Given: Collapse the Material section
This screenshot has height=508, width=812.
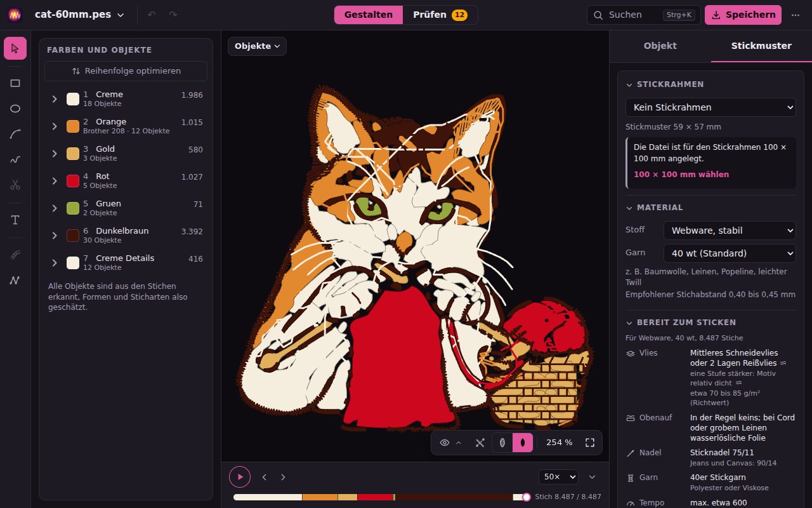Looking at the screenshot, I should [x=655, y=208].
